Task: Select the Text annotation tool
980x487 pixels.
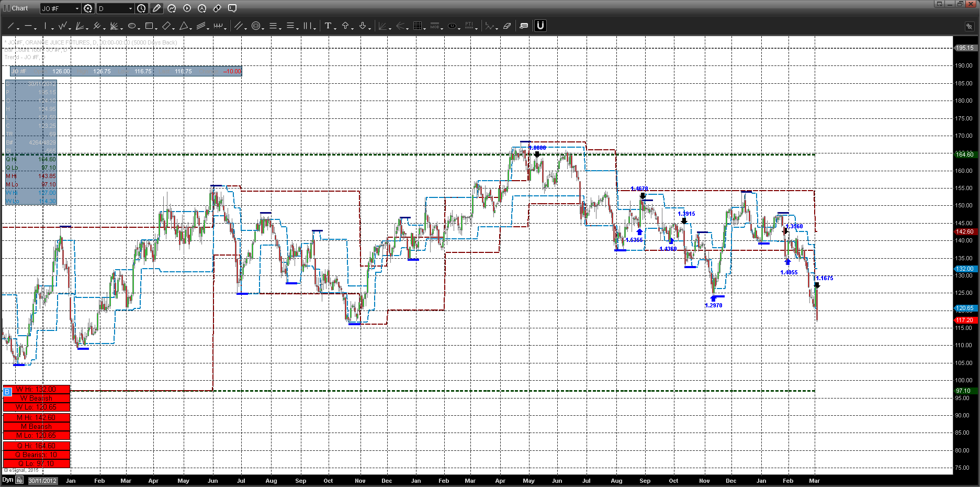Action: point(328,26)
